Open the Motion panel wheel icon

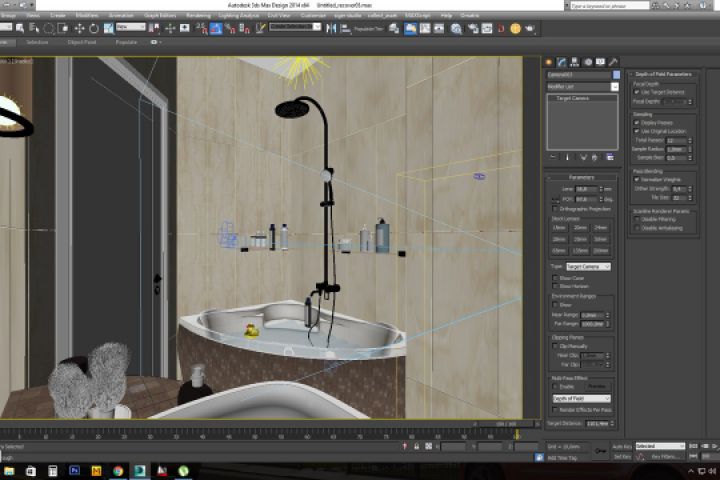(x=588, y=62)
